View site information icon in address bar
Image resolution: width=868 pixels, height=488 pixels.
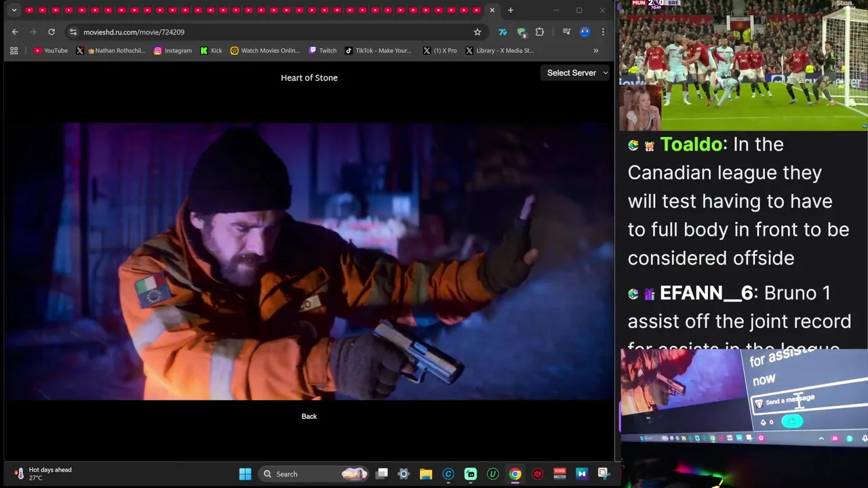pos(73,32)
